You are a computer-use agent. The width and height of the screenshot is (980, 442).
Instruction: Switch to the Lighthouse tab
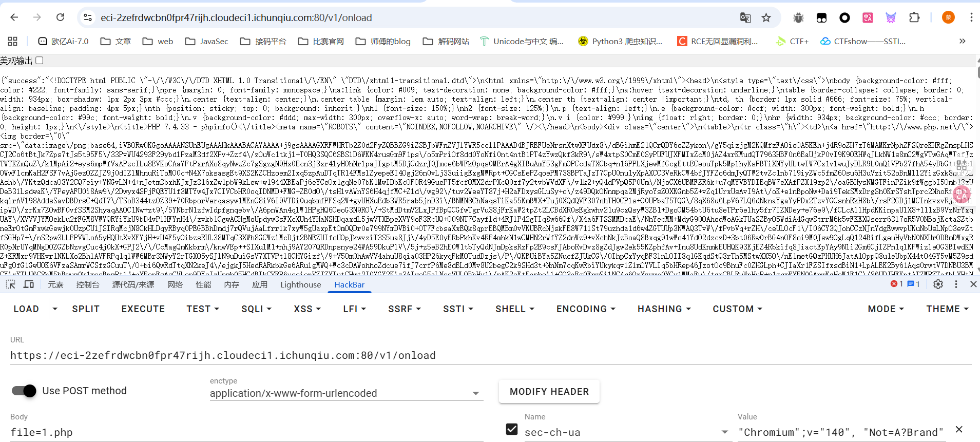point(300,284)
